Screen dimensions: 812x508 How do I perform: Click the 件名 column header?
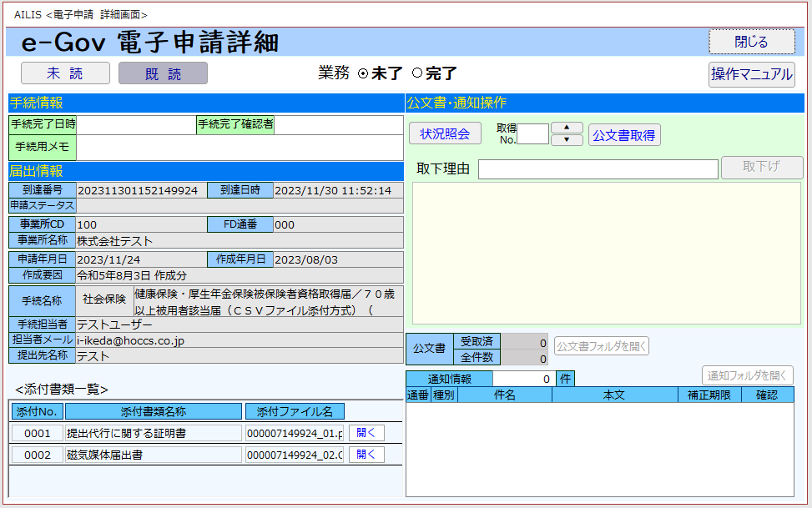[x=504, y=395]
